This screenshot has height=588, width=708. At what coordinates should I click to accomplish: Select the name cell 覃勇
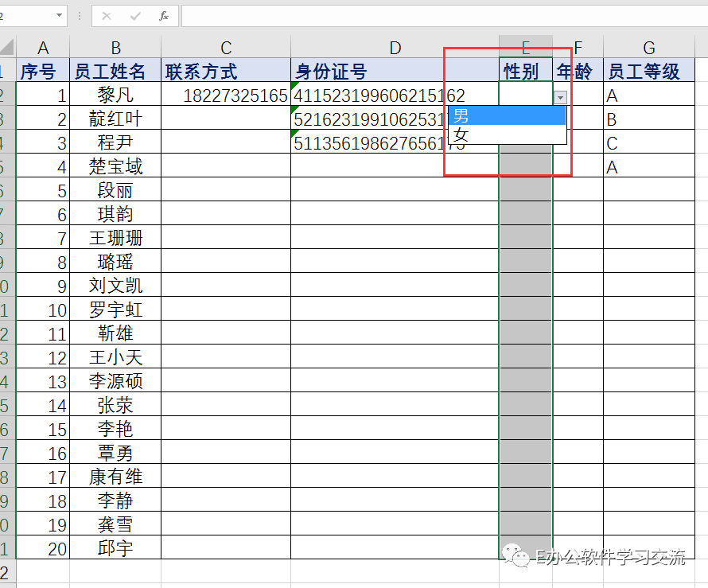coord(115,453)
